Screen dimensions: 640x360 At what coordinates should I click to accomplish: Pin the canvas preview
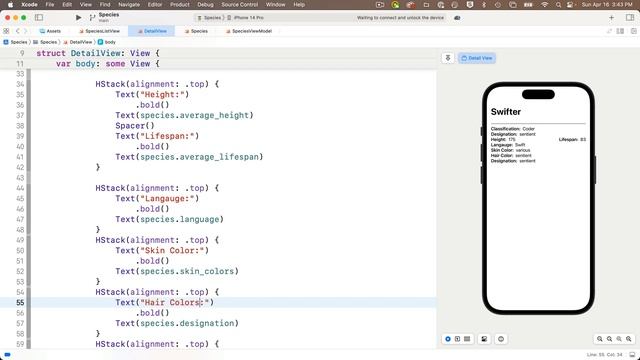[x=448, y=58]
